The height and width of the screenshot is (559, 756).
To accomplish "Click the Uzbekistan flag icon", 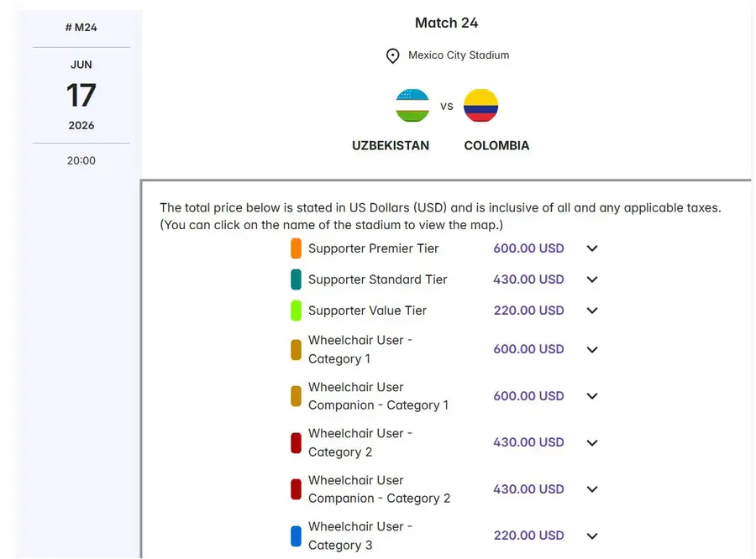I will 412,106.
